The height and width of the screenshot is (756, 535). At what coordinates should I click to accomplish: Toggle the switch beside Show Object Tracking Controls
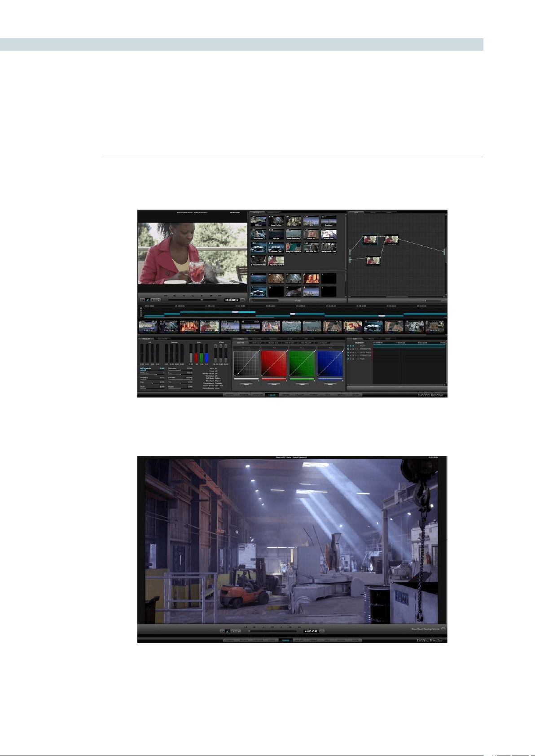[x=443, y=629]
